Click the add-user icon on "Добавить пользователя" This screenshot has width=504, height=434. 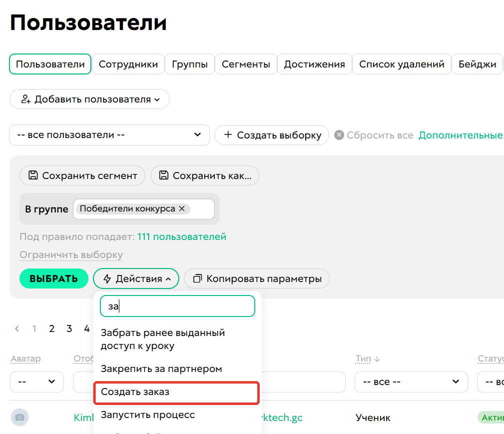pos(25,99)
